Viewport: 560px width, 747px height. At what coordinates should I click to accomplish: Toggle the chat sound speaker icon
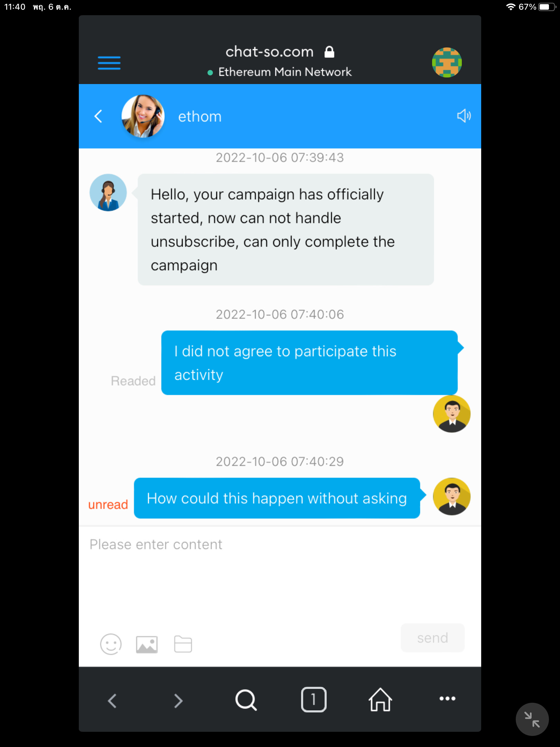click(464, 116)
